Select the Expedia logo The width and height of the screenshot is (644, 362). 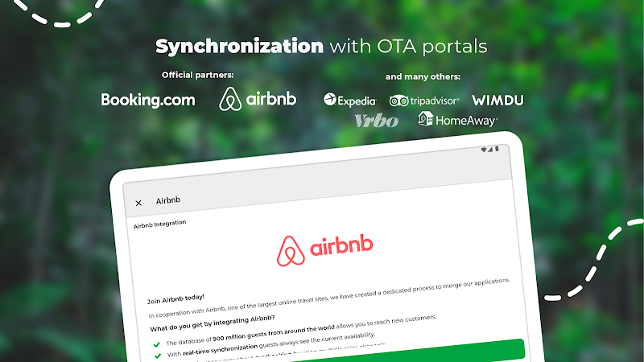(349, 100)
